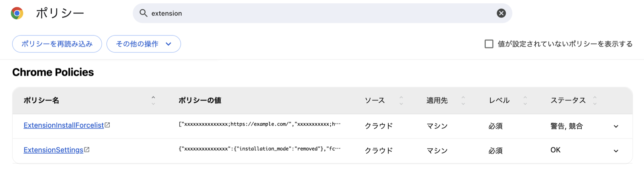Viewport: 644px width, 171px height.
Task: Sort by ソース column arrows
Action: pos(401,100)
